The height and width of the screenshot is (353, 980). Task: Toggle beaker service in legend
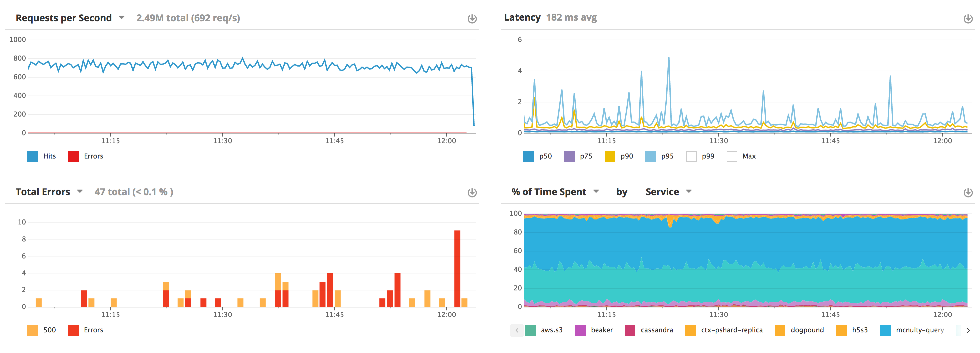[x=594, y=330]
